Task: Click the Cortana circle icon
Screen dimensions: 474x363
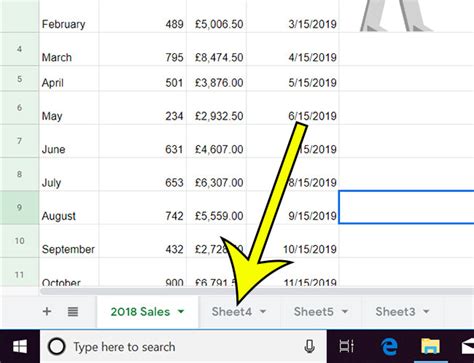Action: point(57,347)
